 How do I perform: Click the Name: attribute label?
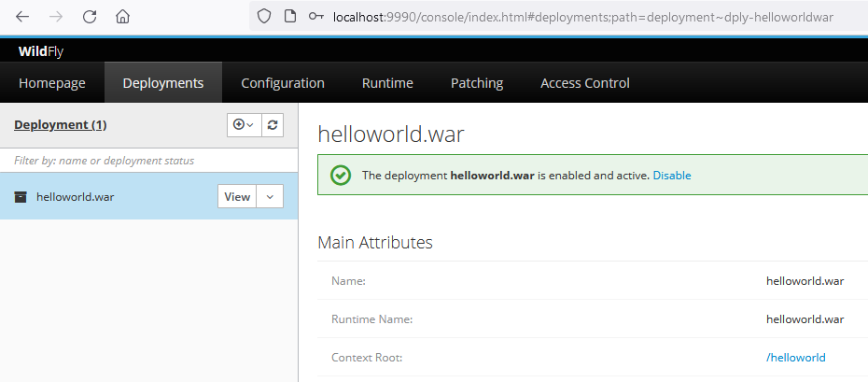[x=349, y=281]
